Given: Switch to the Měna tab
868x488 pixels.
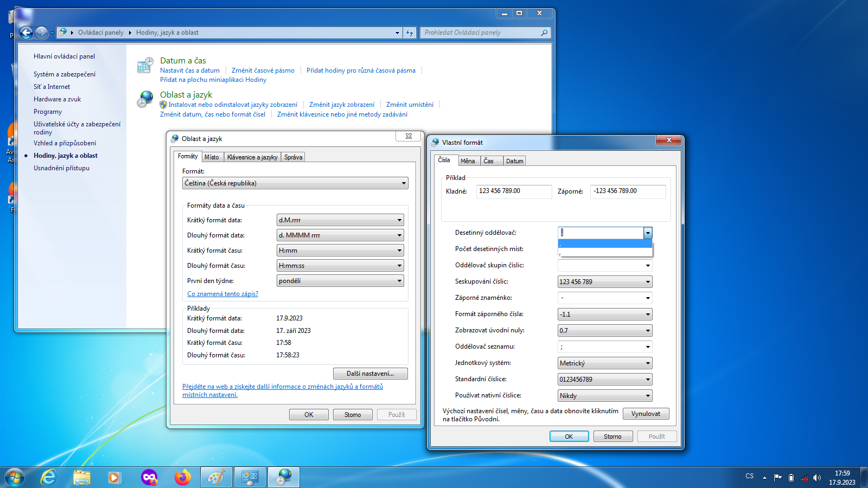Looking at the screenshot, I should point(468,161).
